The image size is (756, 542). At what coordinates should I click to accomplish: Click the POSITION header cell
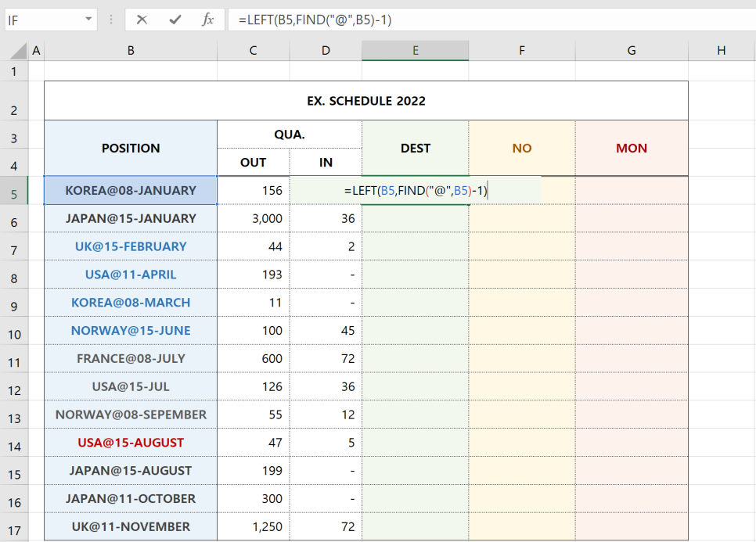pos(131,148)
